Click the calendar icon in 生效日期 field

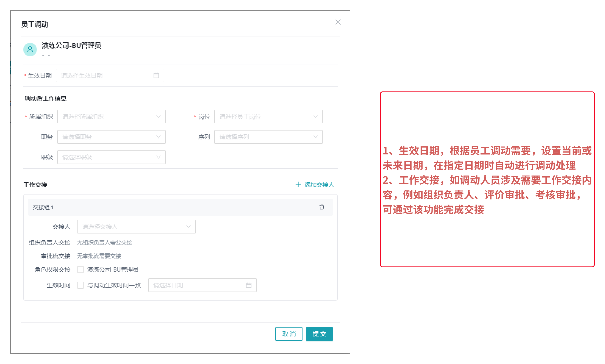coord(156,75)
